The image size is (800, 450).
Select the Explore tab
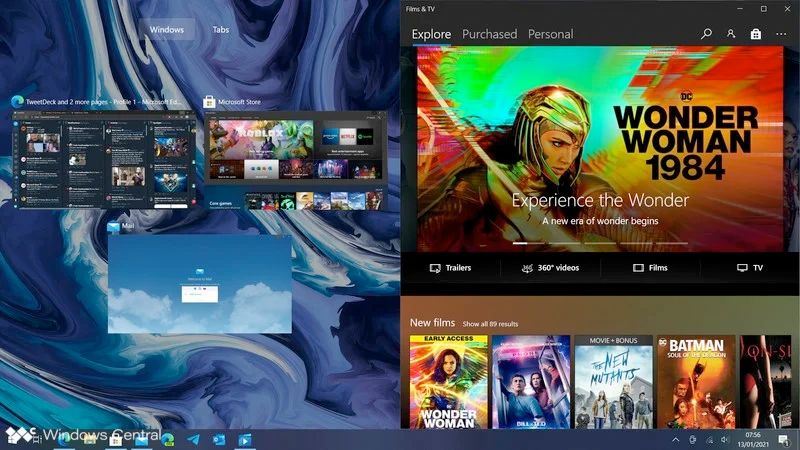point(431,34)
